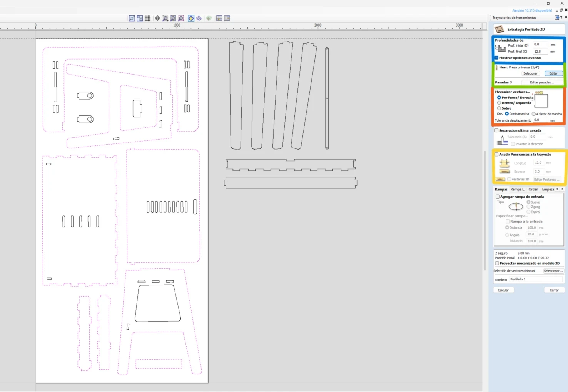Open help question mark in toolpath panel
568x392 pixels.
(x=561, y=17)
